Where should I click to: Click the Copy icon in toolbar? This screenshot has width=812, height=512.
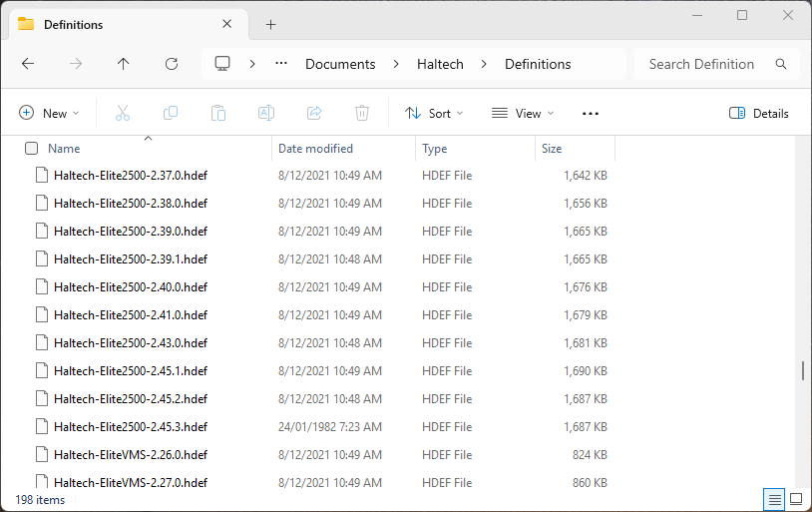(x=171, y=113)
